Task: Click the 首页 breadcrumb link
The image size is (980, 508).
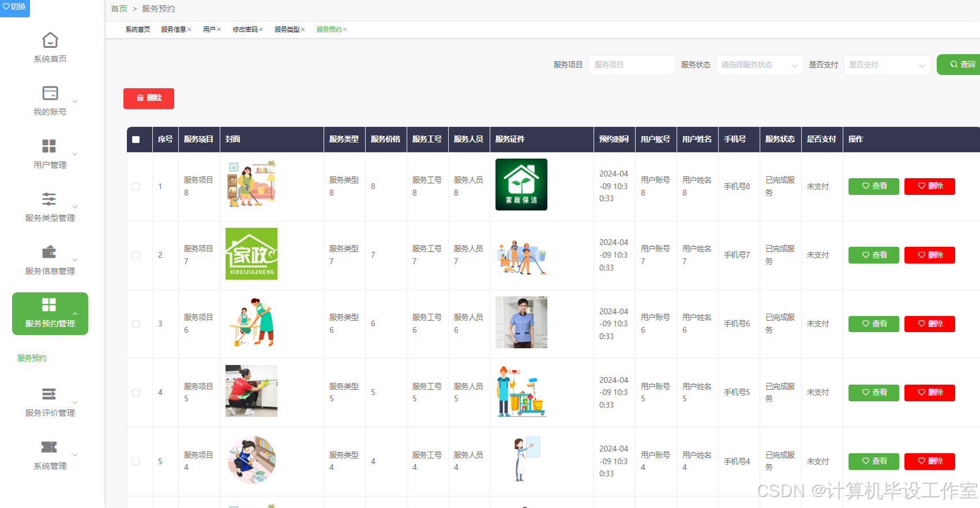Action: tap(119, 9)
